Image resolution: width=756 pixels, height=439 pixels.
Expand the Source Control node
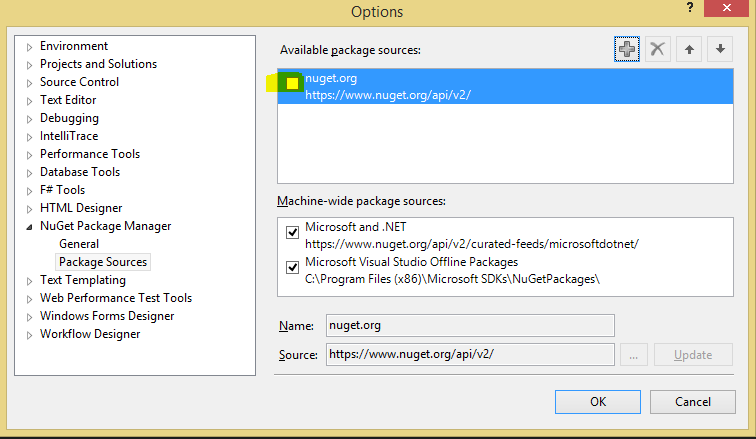coord(29,83)
